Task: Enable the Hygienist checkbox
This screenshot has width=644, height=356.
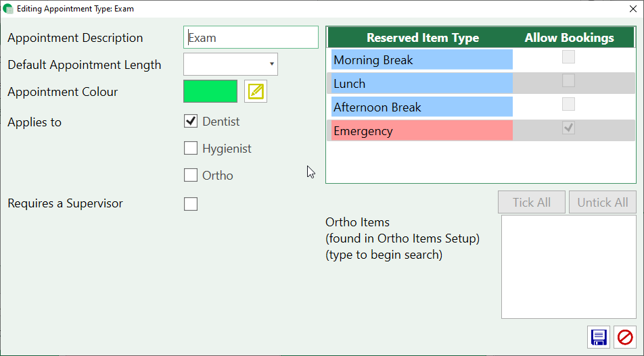Action: pos(191,149)
